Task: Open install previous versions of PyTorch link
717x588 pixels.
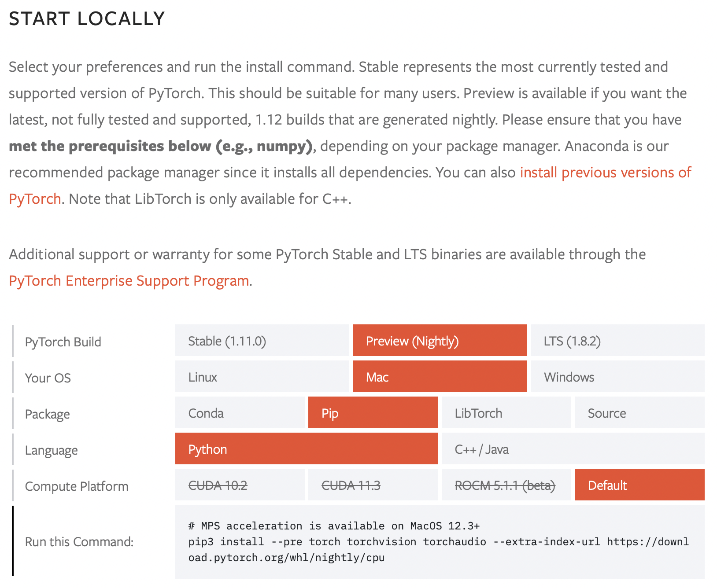Action: (606, 173)
